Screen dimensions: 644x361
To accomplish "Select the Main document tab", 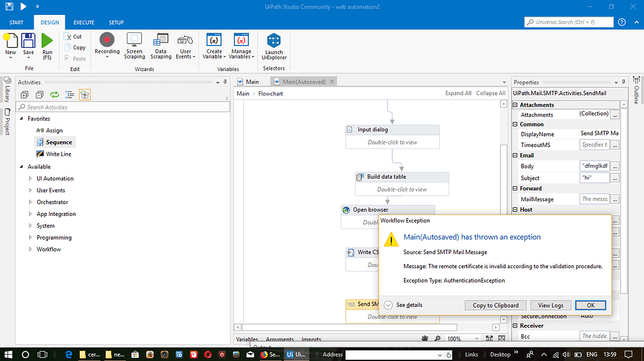I will point(251,81).
